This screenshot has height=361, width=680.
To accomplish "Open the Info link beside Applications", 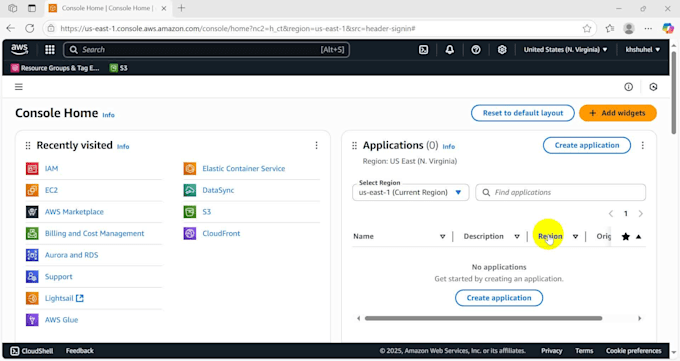I will pos(449,147).
